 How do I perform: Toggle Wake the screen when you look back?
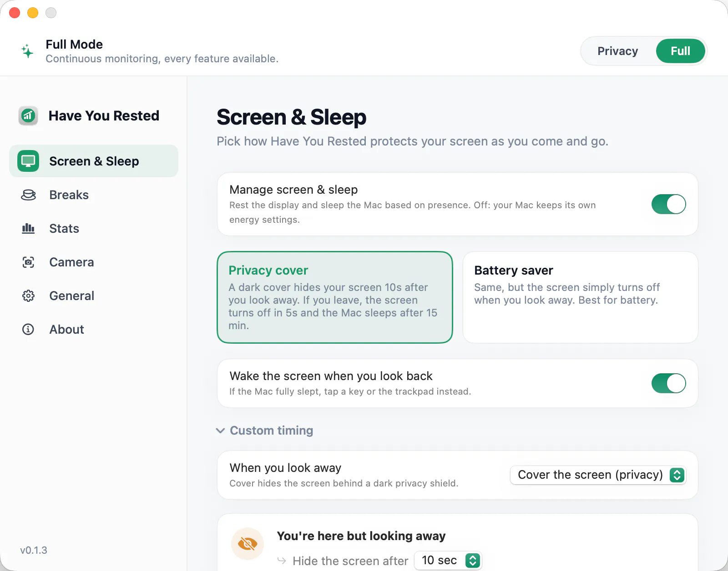click(x=668, y=383)
